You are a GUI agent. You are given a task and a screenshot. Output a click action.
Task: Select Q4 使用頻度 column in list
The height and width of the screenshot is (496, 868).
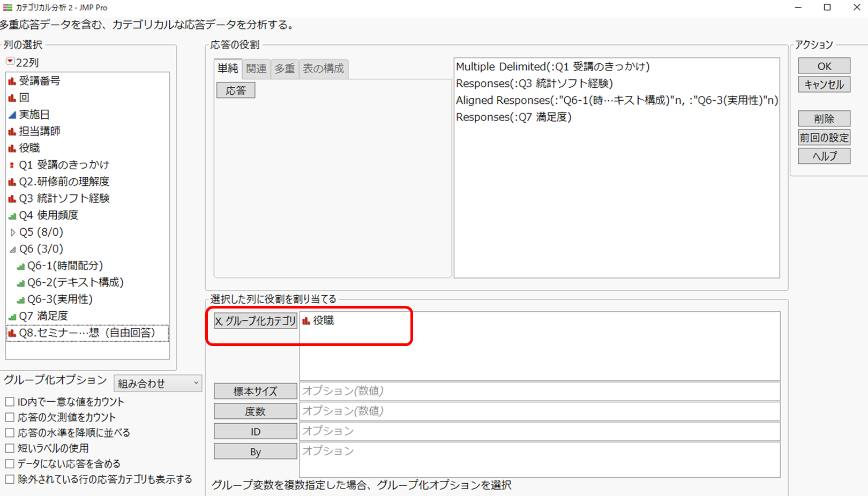point(49,215)
